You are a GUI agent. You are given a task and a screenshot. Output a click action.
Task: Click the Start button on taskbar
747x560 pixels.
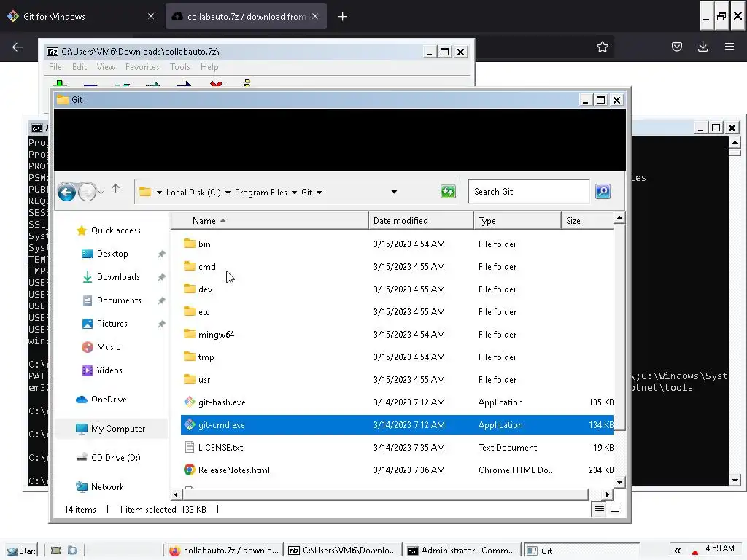tap(21, 551)
